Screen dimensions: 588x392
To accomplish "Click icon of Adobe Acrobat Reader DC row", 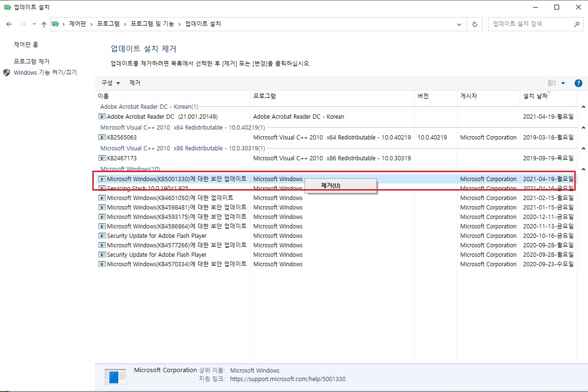I will (x=102, y=116).
